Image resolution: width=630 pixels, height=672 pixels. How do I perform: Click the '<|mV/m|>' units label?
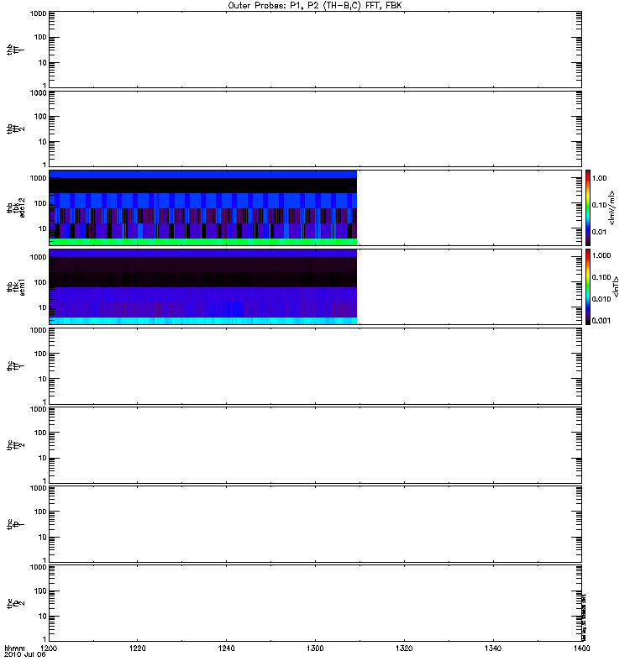[x=612, y=207]
